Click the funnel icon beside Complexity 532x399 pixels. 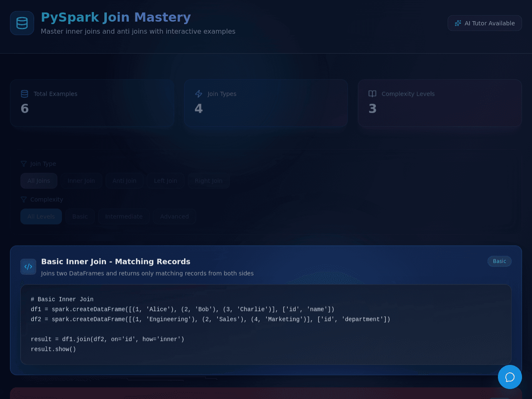tap(24, 199)
